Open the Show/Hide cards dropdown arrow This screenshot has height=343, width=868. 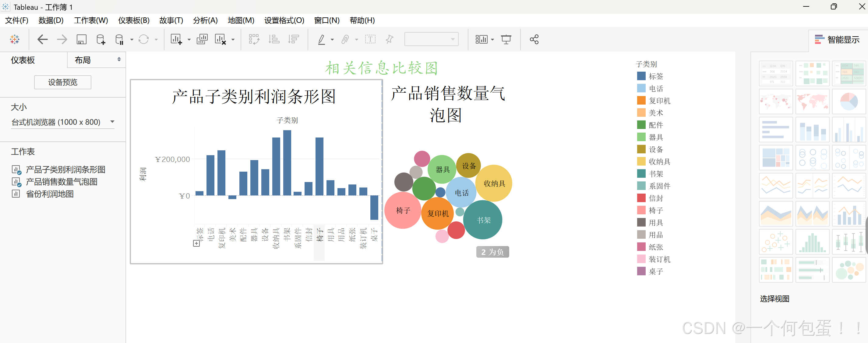click(493, 40)
